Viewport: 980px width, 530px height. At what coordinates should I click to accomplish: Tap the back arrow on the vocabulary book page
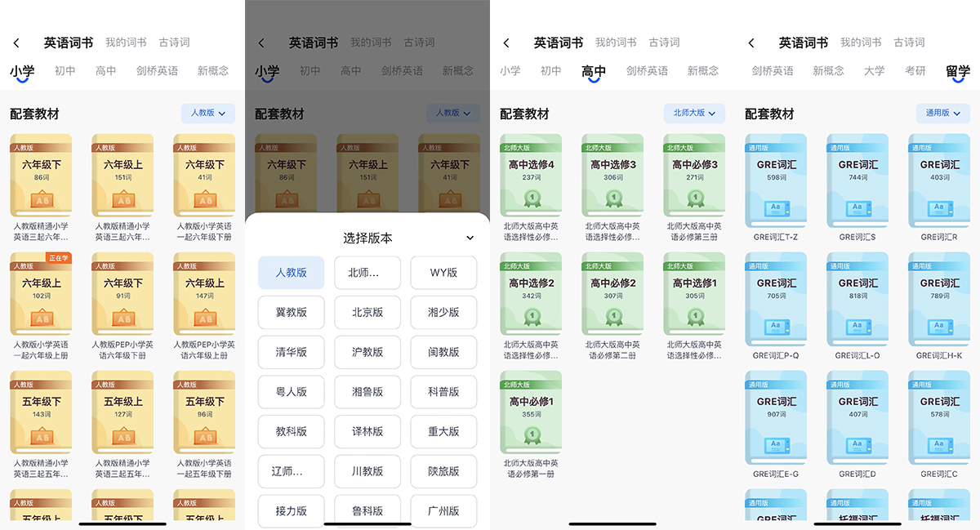pyautogui.click(x=16, y=42)
